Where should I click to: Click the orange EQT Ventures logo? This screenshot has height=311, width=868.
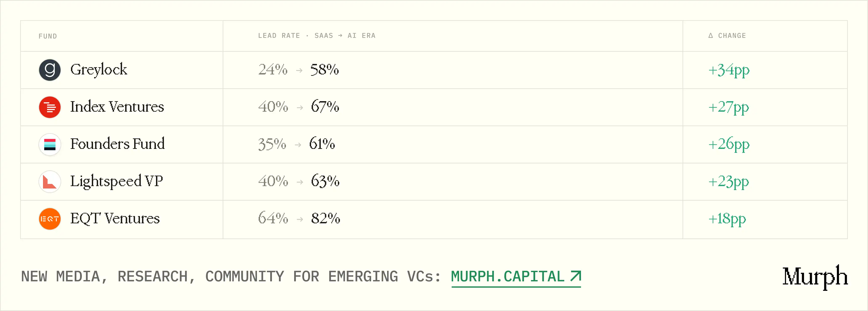(50, 219)
